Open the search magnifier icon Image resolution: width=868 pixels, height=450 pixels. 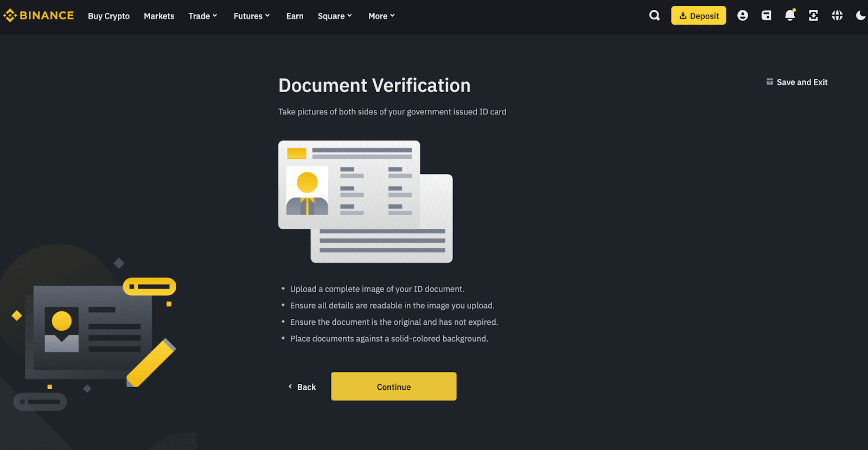tap(655, 16)
